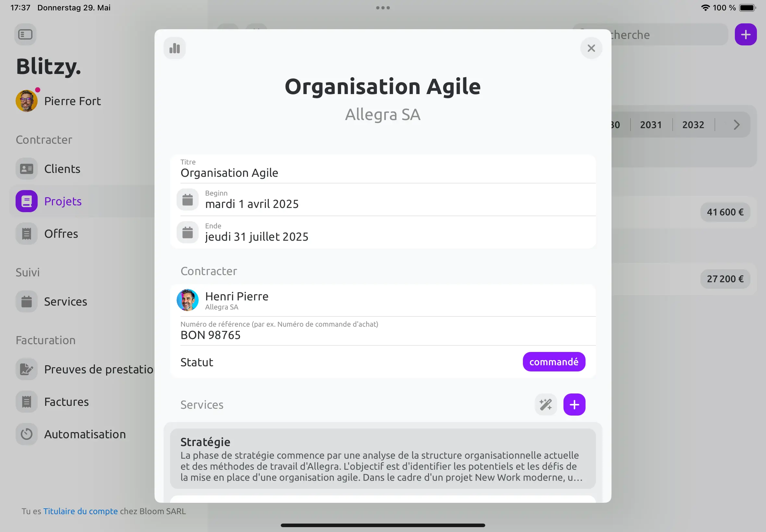Viewport: 766px width, 532px height.
Task: Open the Factures icon in sidebar
Action: pos(26,402)
